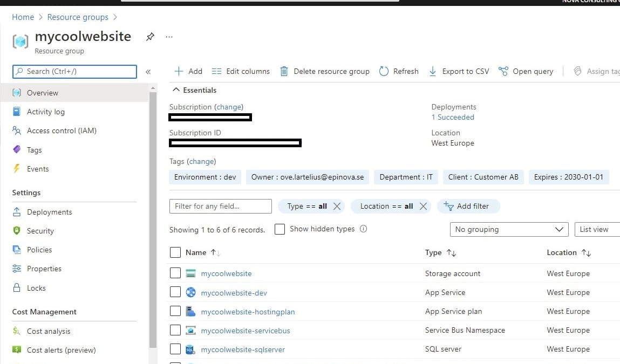
Task: Open mycoolwebsite-sqlserver resource
Action: [x=243, y=349]
